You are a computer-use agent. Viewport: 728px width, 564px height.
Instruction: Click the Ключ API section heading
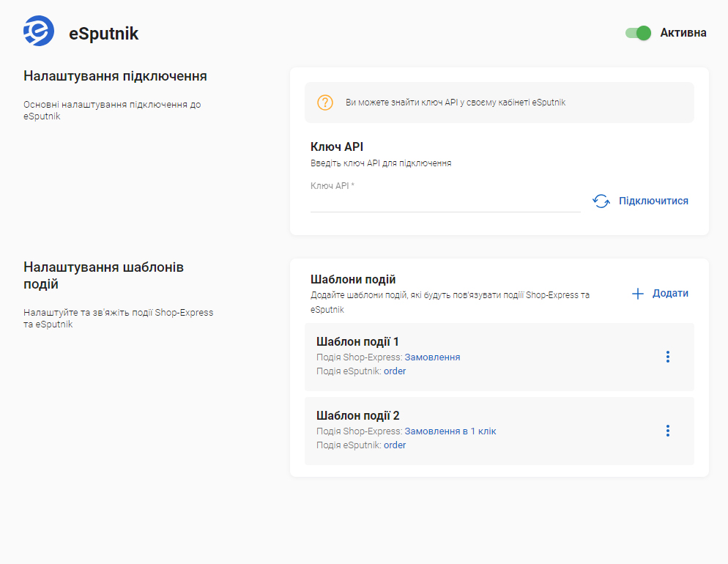click(337, 146)
